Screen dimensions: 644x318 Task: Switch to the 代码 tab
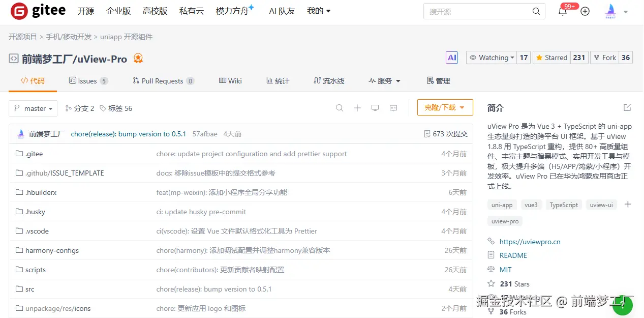click(33, 81)
